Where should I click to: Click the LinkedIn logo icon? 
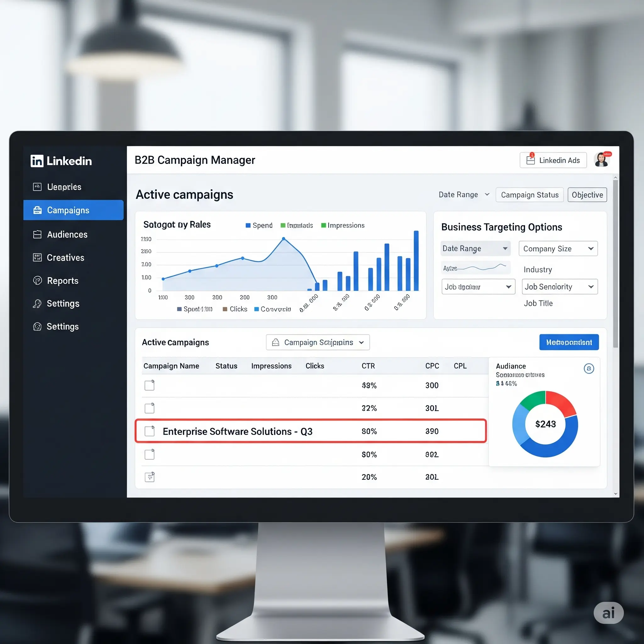pyautogui.click(x=37, y=161)
